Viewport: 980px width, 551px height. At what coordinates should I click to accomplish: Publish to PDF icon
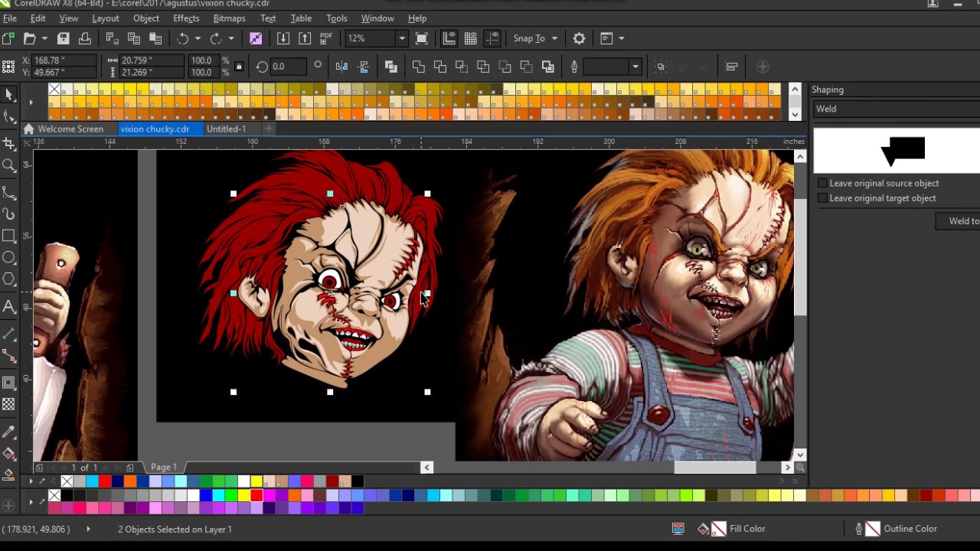tap(326, 38)
